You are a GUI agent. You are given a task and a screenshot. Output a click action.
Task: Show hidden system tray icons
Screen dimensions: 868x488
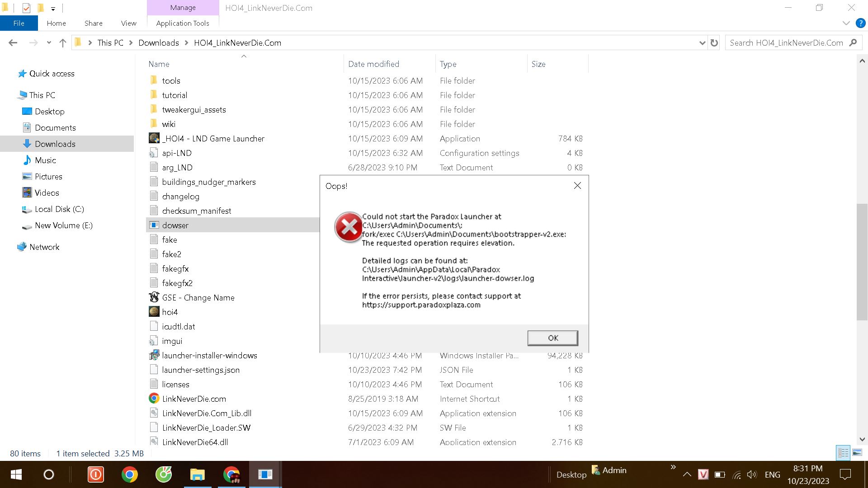tap(687, 474)
